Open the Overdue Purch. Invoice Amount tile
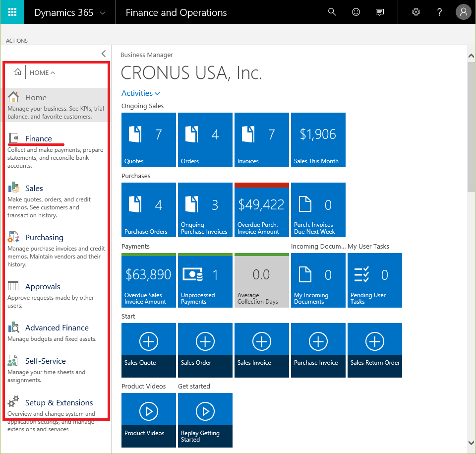Viewport: 476px width, 454px height. (262, 210)
